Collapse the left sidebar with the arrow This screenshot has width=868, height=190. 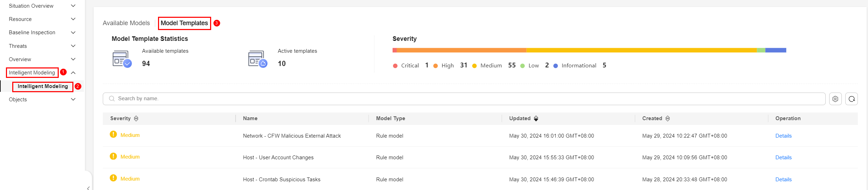point(88,188)
